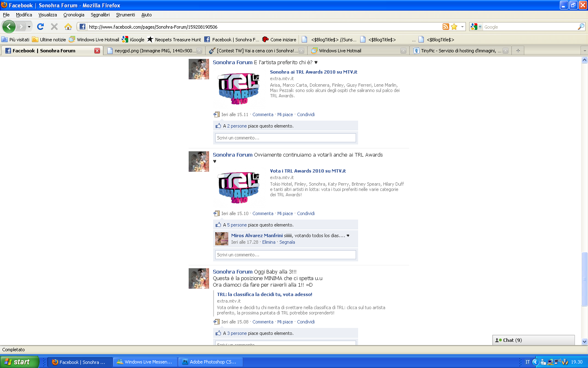Click the page scroll-down arrow
The height and width of the screenshot is (368, 588).
pos(584,341)
